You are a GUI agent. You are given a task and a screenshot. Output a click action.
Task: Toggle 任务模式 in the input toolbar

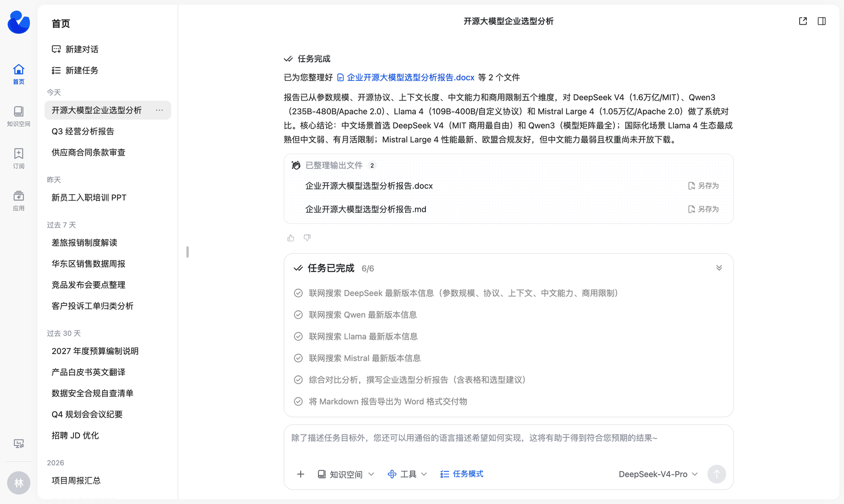pyautogui.click(x=462, y=474)
